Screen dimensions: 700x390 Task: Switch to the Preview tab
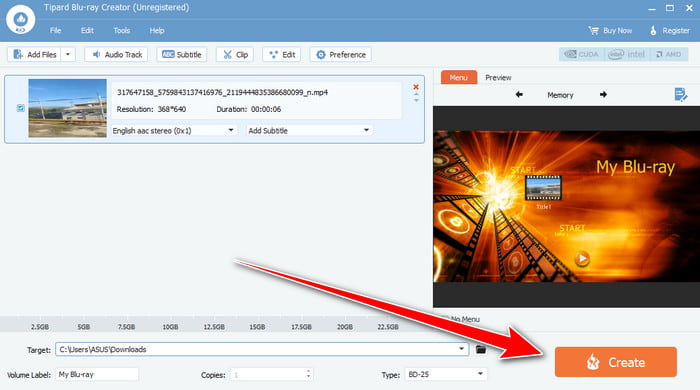point(498,77)
